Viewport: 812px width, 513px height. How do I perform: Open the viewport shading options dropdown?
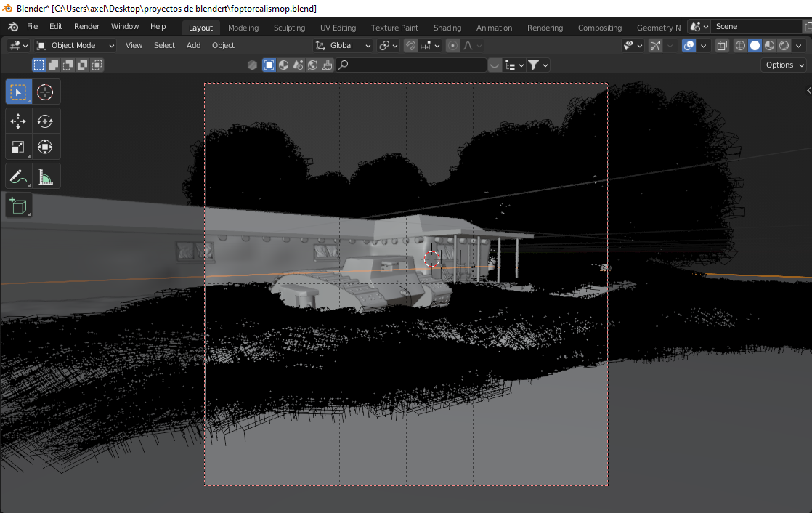click(798, 46)
